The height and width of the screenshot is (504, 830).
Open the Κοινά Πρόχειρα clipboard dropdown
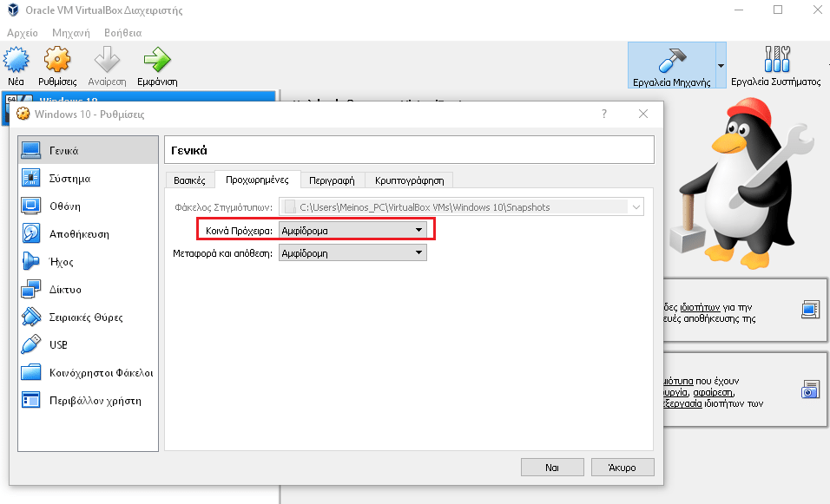[352, 231]
